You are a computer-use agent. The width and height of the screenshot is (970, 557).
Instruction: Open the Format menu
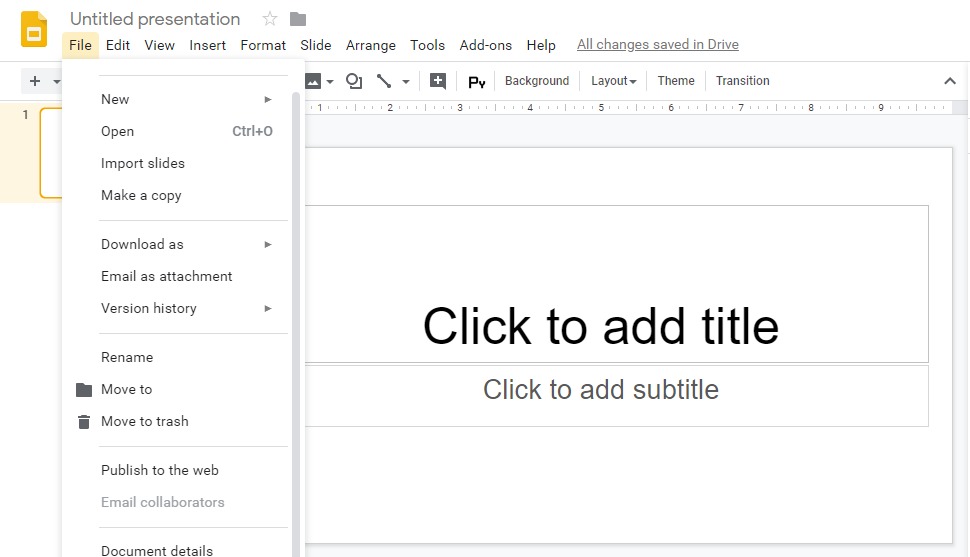pyautogui.click(x=263, y=45)
